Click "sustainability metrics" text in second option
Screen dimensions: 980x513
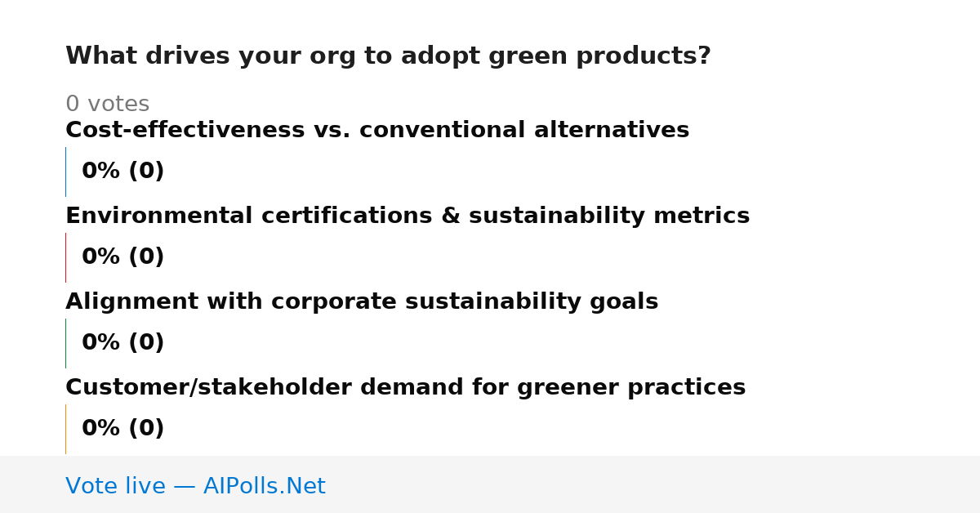(x=609, y=216)
